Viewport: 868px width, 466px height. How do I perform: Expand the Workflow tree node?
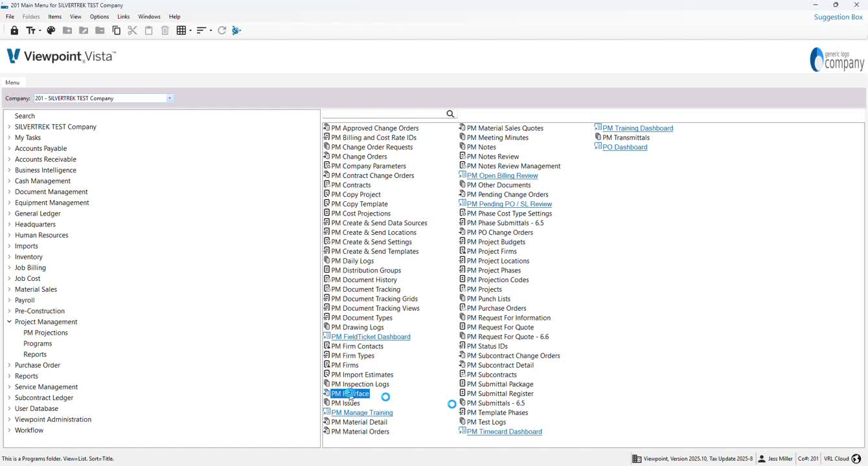point(9,430)
